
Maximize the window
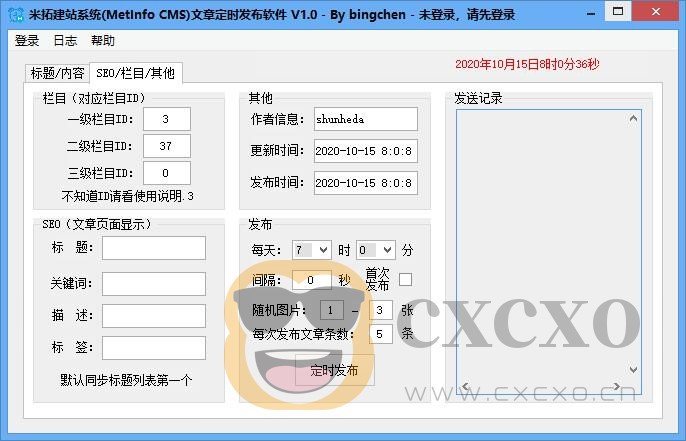point(618,12)
